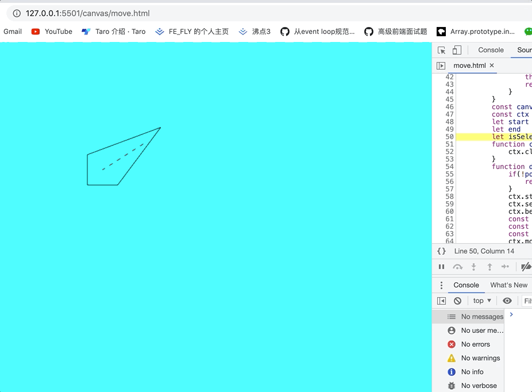532x392 pixels.
Task: Open the Taro 介绍 bookmark
Action: tap(114, 32)
